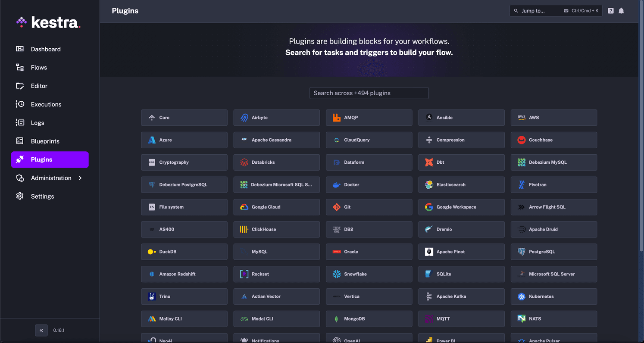
Task: Click the Couchbase plugin icon
Action: [522, 140]
